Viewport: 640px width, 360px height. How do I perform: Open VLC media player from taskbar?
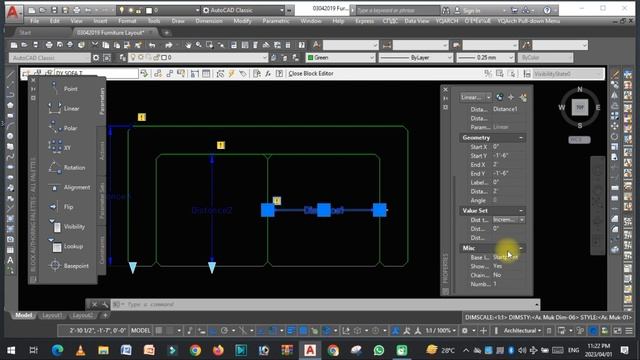point(80,350)
